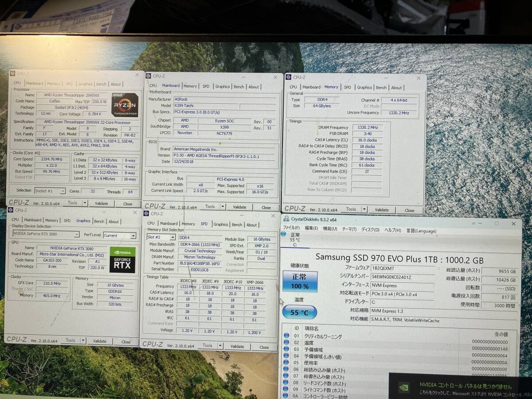This screenshot has height=399, width=532.
Task: Click the CPU-Z icon in the Memory window title bar
Action: point(289,77)
